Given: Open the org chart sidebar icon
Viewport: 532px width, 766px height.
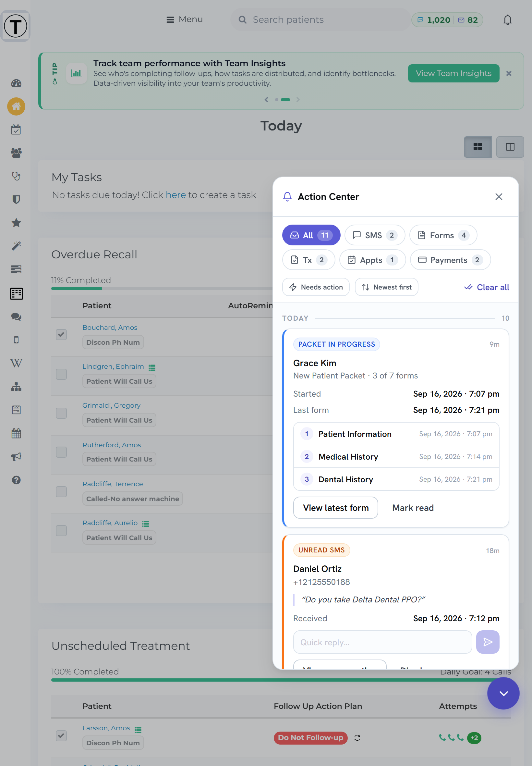Looking at the screenshot, I should (16, 387).
